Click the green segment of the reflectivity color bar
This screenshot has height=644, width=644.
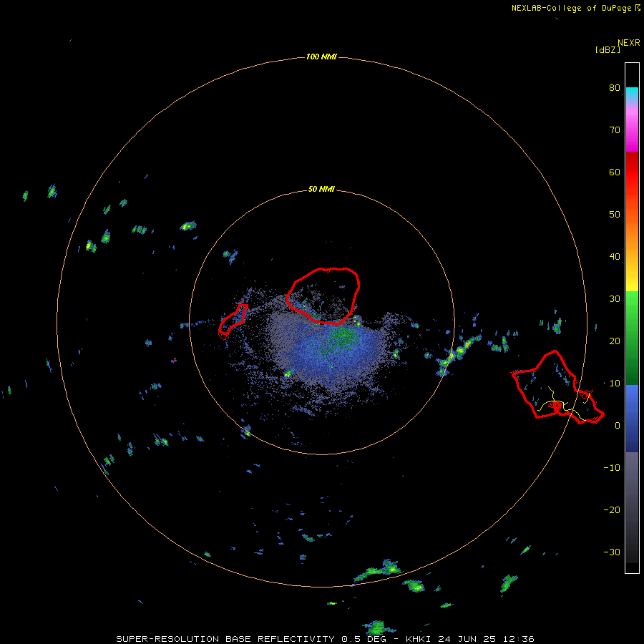pyautogui.click(x=632, y=338)
